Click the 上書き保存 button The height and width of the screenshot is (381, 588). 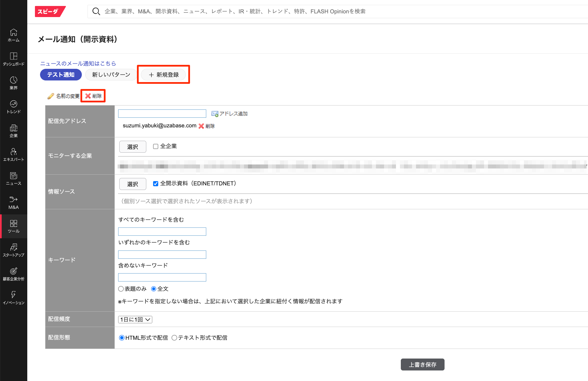click(x=422, y=365)
